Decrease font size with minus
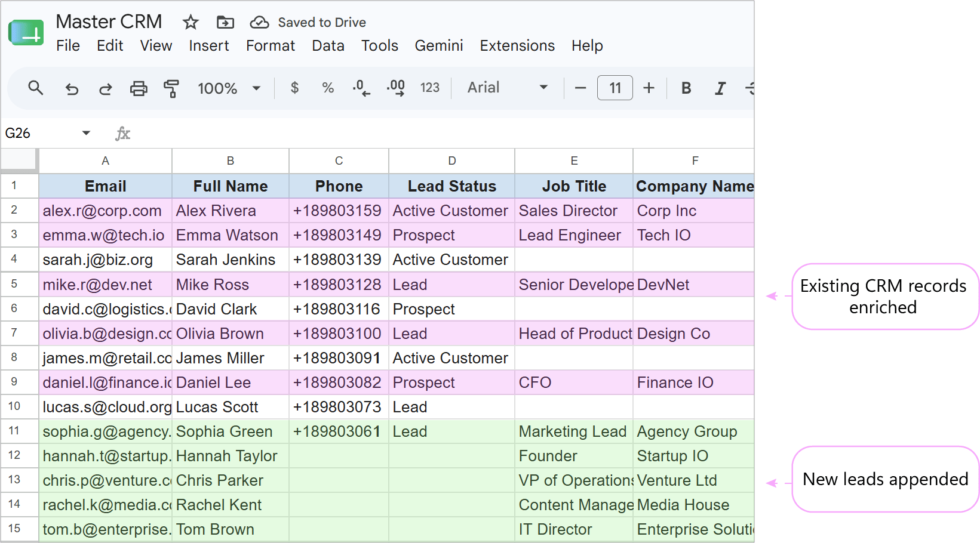This screenshot has width=980, height=543. (580, 88)
